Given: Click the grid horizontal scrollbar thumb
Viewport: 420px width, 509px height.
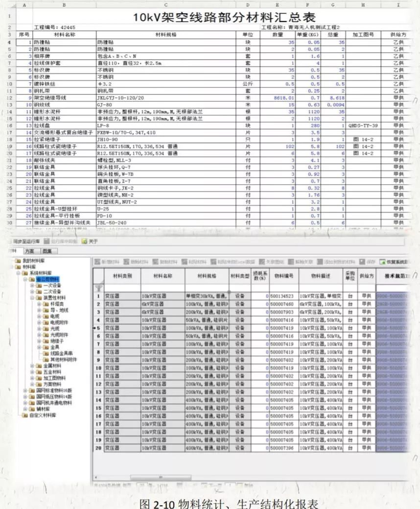Looking at the screenshot, I should click(x=161, y=478).
